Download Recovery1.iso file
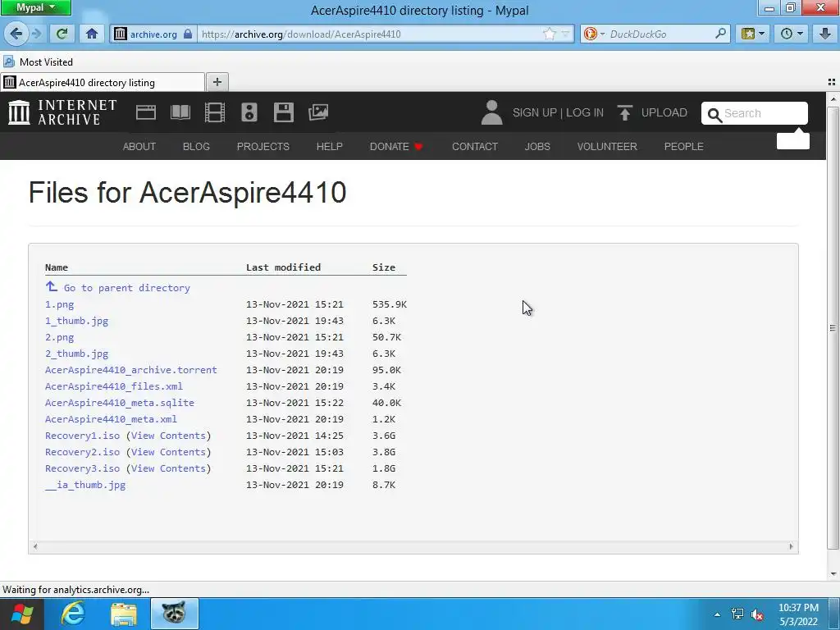This screenshot has height=630, width=840. click(83, 436)
